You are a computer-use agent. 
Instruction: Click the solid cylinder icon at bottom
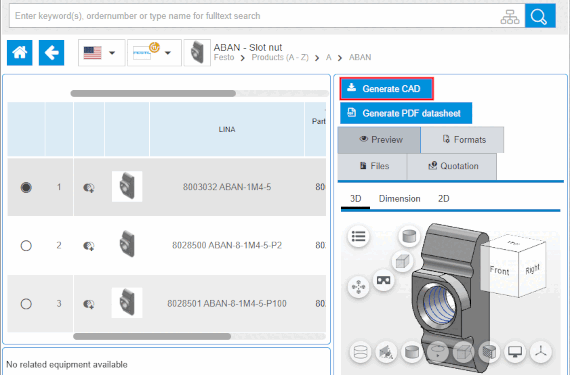[412, 352]
